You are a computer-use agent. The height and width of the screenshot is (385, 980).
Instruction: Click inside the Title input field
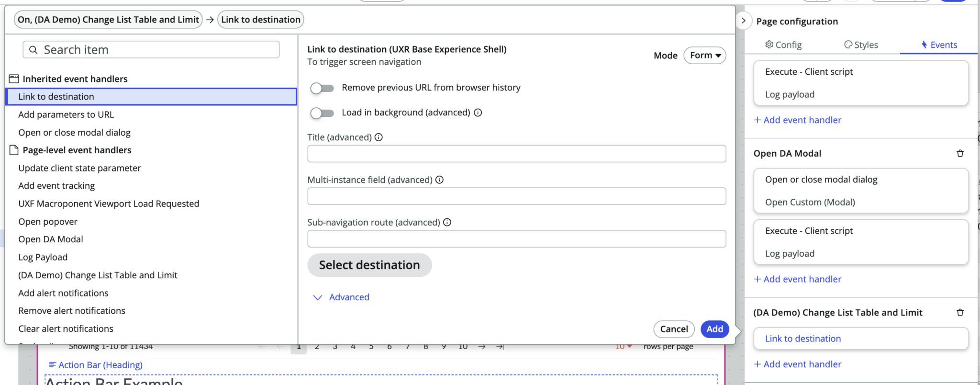click(x=516, y=153)
